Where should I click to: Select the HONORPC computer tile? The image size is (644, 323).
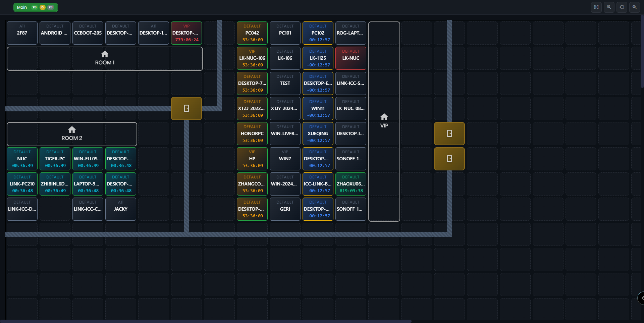click(252, 133)
